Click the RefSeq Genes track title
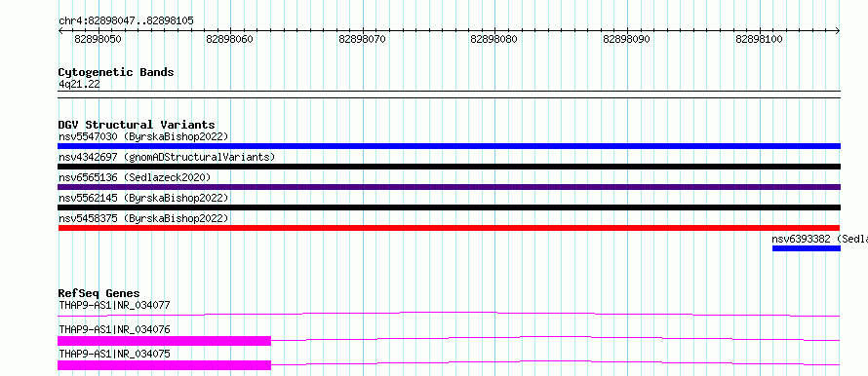 click(x=99, y=293)
